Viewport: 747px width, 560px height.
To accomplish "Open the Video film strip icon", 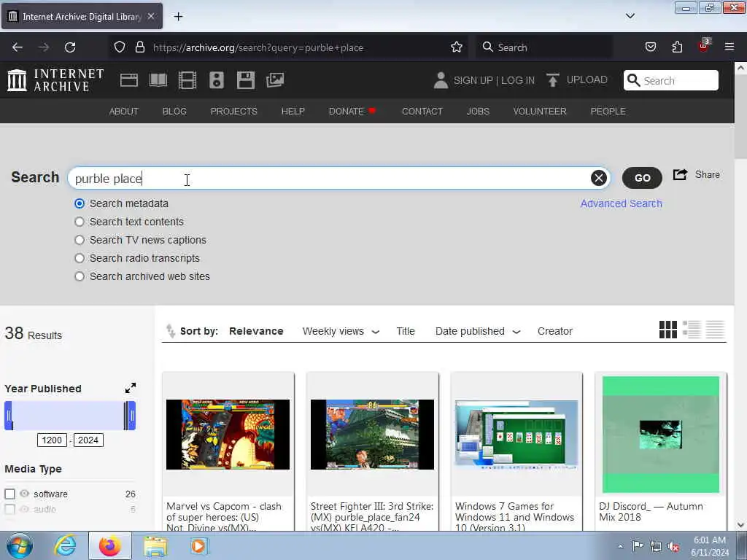I will tap(187, 80).
